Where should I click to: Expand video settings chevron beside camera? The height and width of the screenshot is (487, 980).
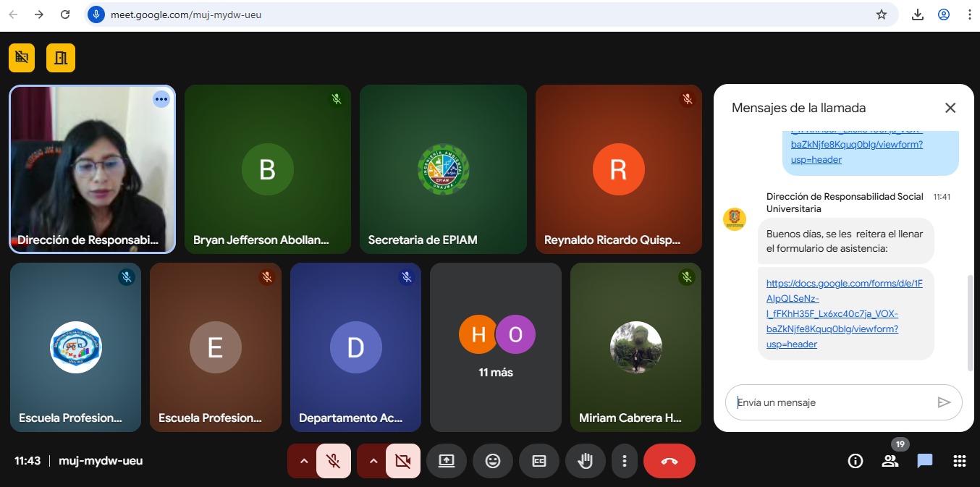click(x=373, y=461)
